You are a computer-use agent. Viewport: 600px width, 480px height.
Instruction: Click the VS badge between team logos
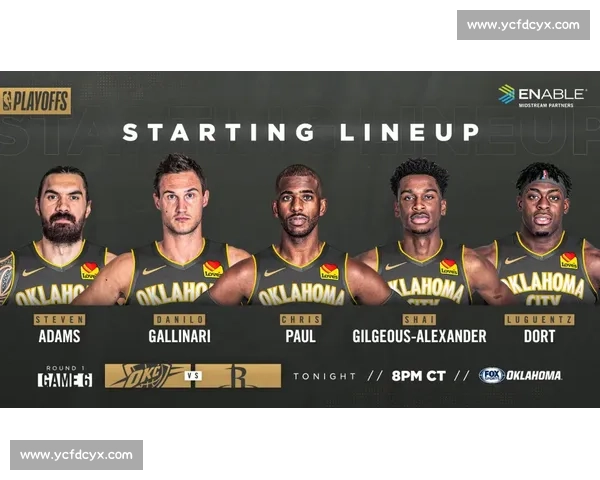click(x=193, y=376)
